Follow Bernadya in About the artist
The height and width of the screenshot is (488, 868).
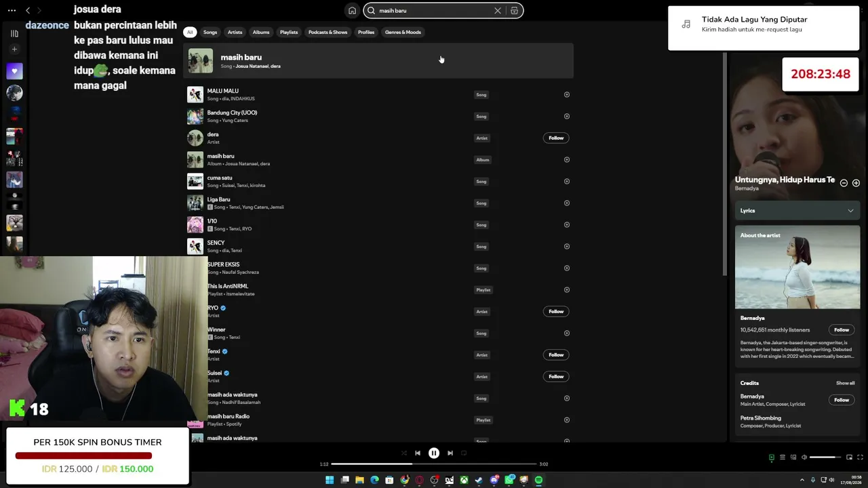pos(842,330)
